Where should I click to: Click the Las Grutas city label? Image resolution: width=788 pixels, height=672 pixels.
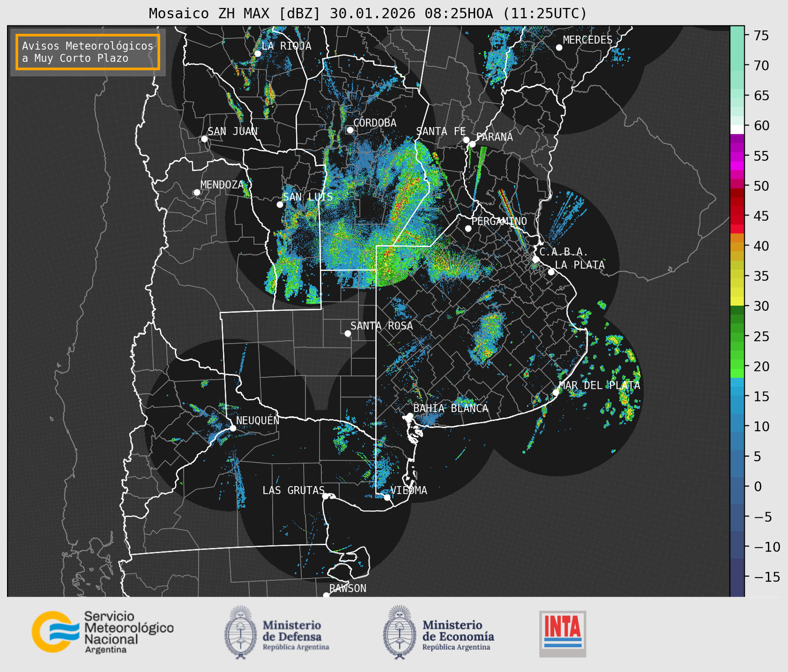click(293, 490)
